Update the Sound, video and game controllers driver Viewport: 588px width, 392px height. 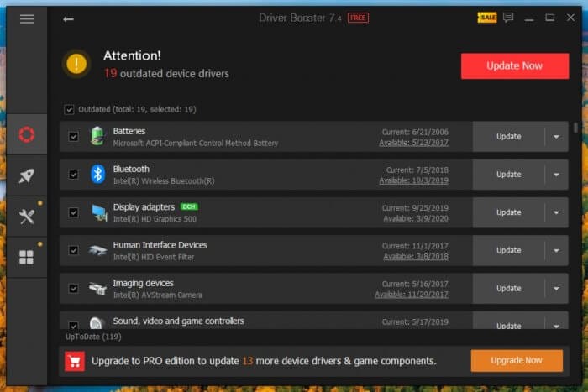pos(508,325)
